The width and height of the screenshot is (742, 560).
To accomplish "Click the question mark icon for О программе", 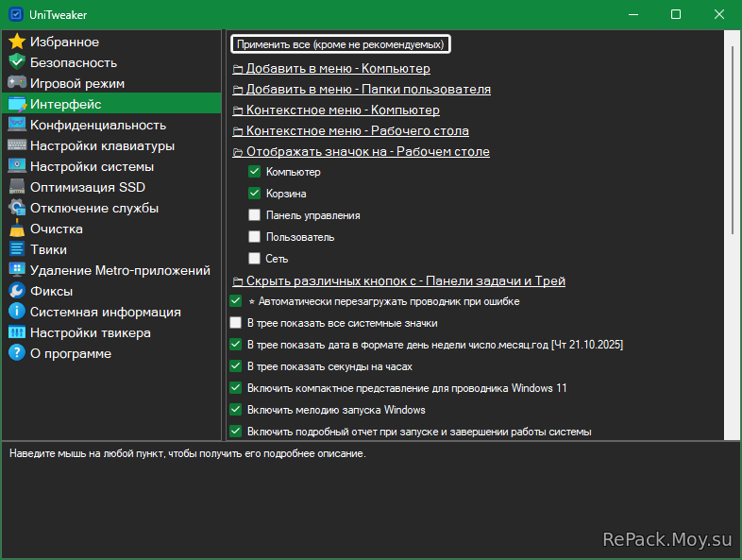I will pos(16,353).
